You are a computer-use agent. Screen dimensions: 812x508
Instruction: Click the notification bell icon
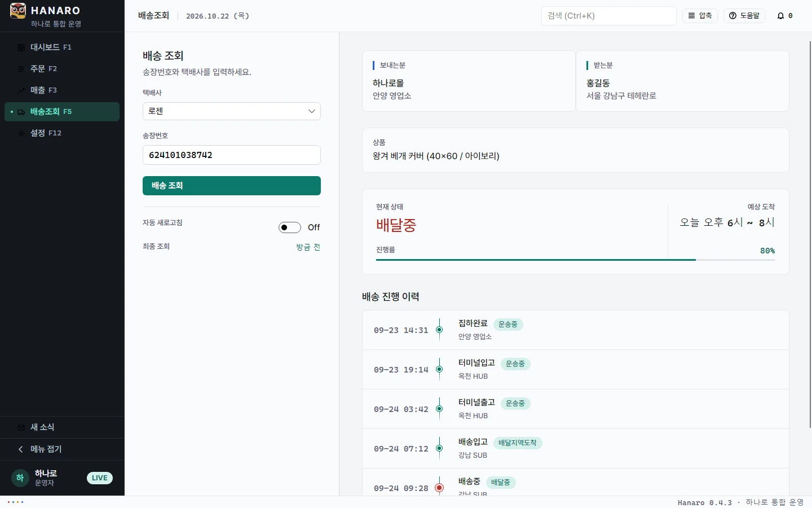(780, 16)
